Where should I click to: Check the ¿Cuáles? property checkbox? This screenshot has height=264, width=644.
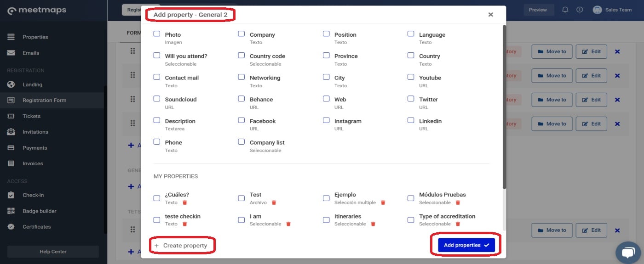157,198
